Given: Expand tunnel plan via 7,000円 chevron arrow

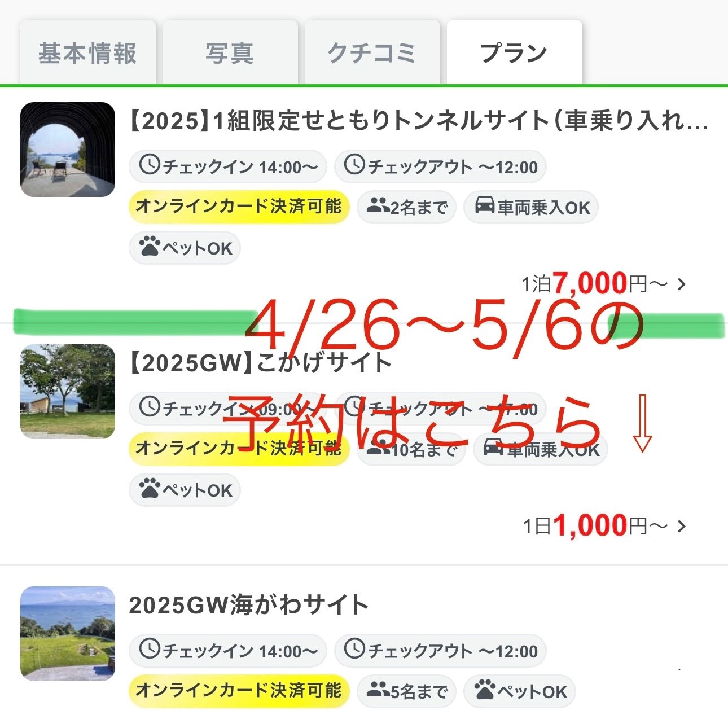Looking at the screenshot, I should (x=682, y=284).
